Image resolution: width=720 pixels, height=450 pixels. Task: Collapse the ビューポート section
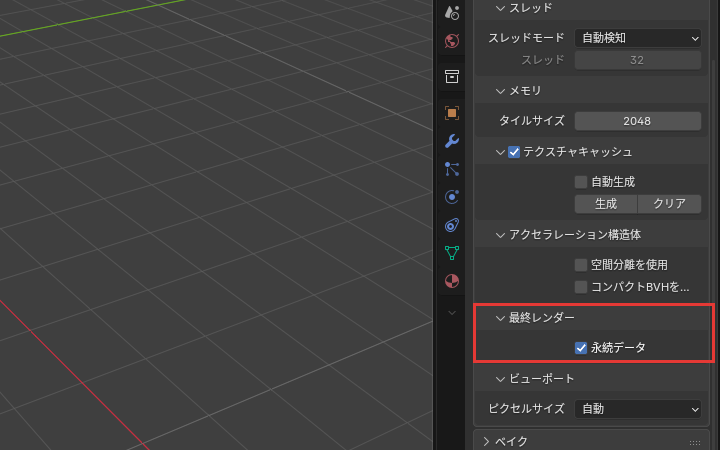pyautogui.click(x=500, y=379)
